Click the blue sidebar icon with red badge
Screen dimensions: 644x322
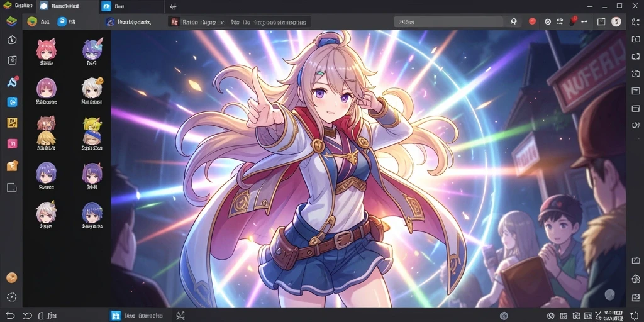(x=12, y=82)
